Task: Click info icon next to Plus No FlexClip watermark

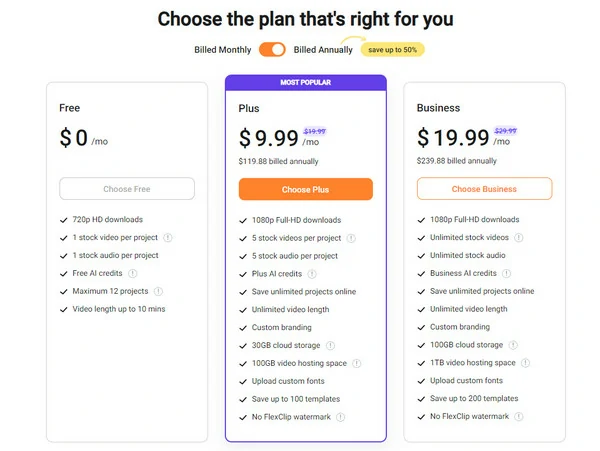Action: [x=340, y=417]
